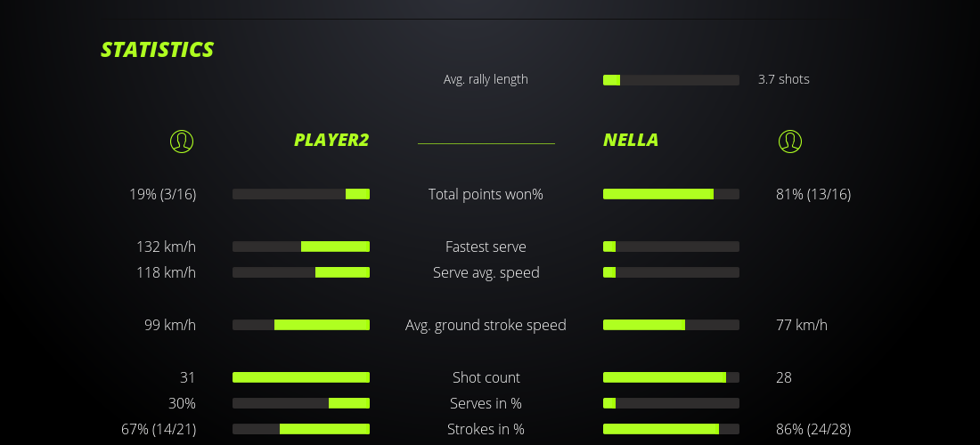Image resolution: width=980 pixels, height=445 pixels.
Task: Click PLAYER2 total points won bar
Action: click(301, 194)
